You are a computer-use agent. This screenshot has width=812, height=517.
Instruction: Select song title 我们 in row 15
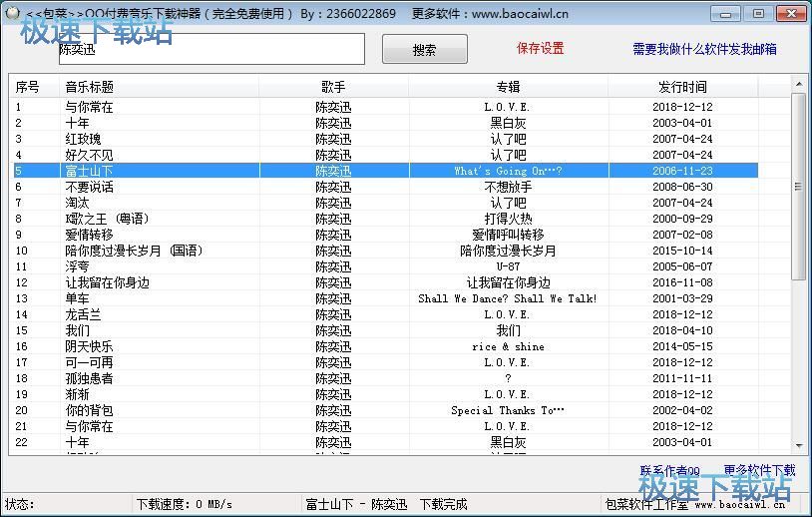(77, 330)
